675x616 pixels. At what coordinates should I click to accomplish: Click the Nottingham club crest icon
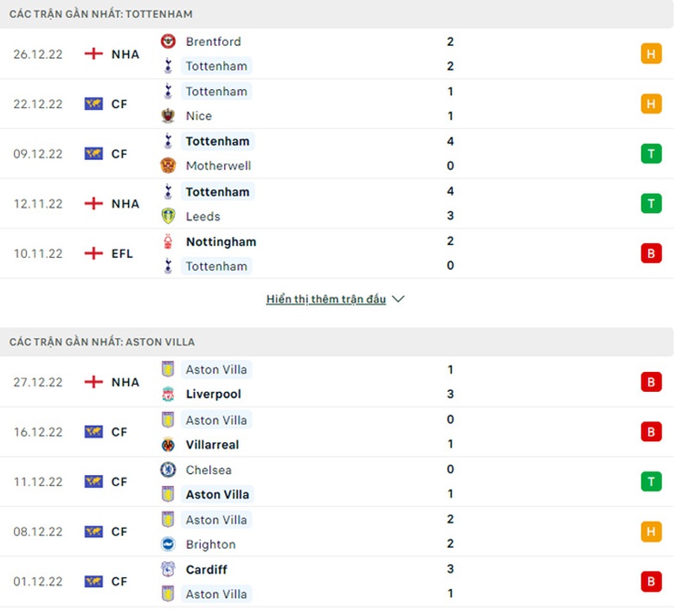coord(168,242)
